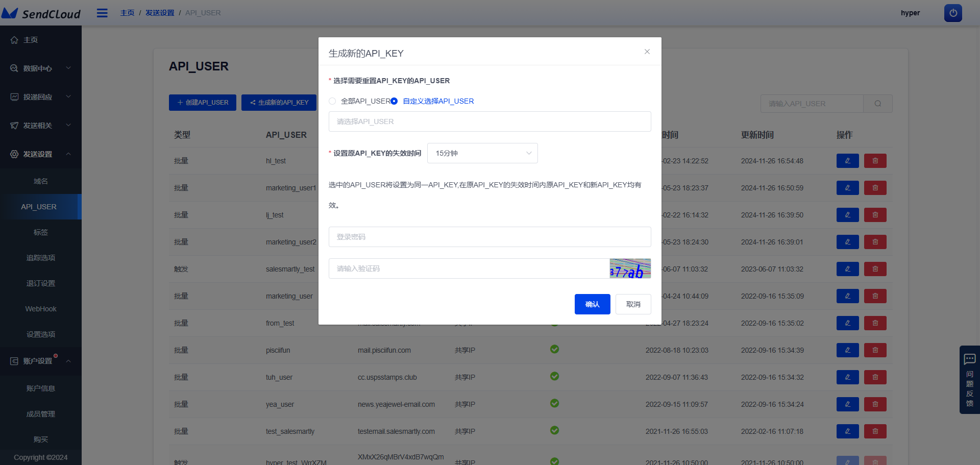Click the 数据中心 sidebar icon

point(14,67)
